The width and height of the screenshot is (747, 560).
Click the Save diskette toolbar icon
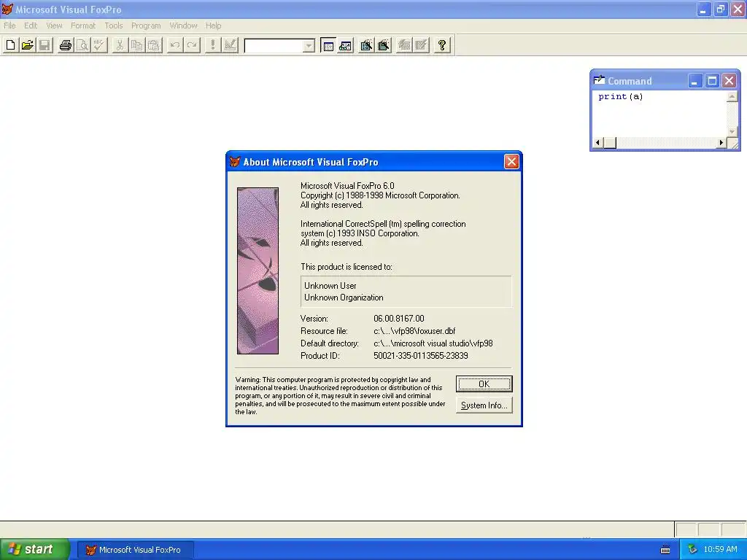coord(44,45)
